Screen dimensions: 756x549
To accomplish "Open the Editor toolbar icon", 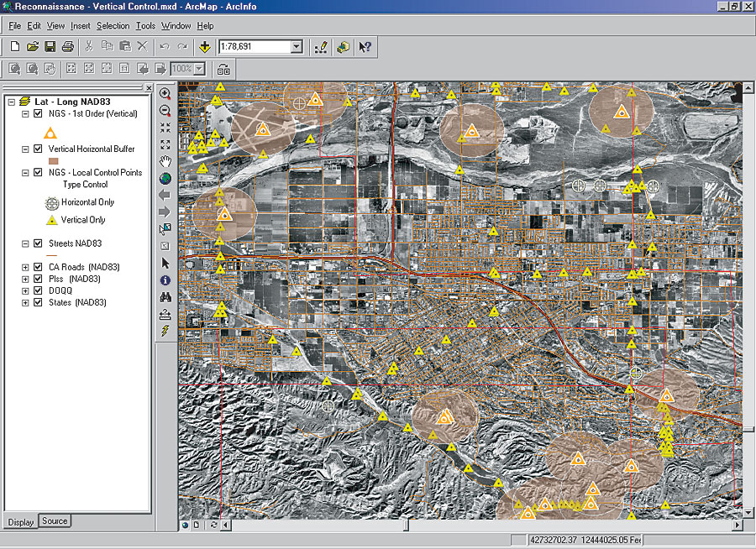I will (320, 47).
